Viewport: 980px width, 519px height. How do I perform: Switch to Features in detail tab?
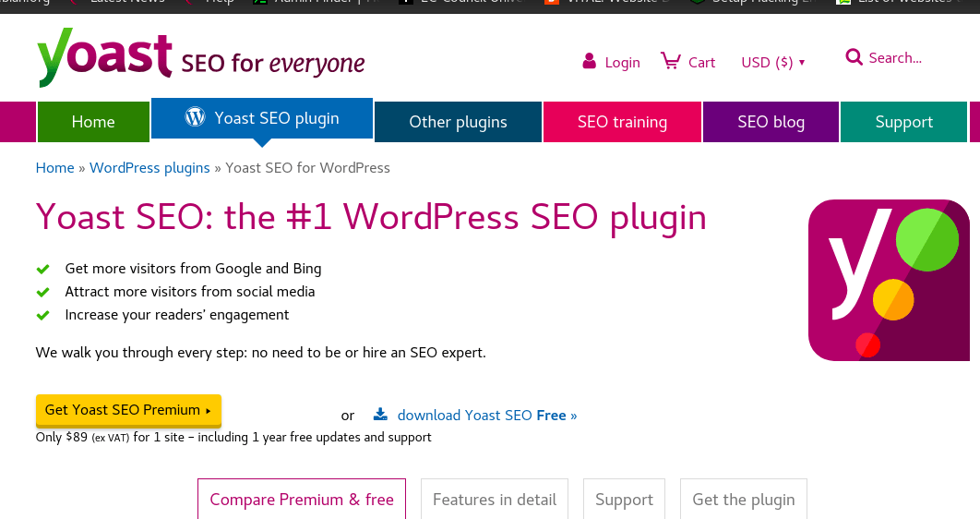coord(495,499)
